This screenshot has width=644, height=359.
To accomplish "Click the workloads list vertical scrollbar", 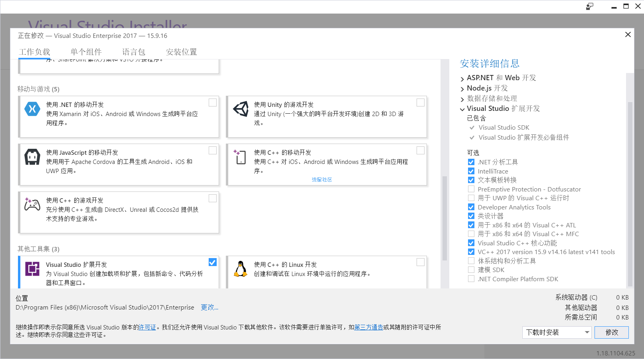I will [444, 218].
